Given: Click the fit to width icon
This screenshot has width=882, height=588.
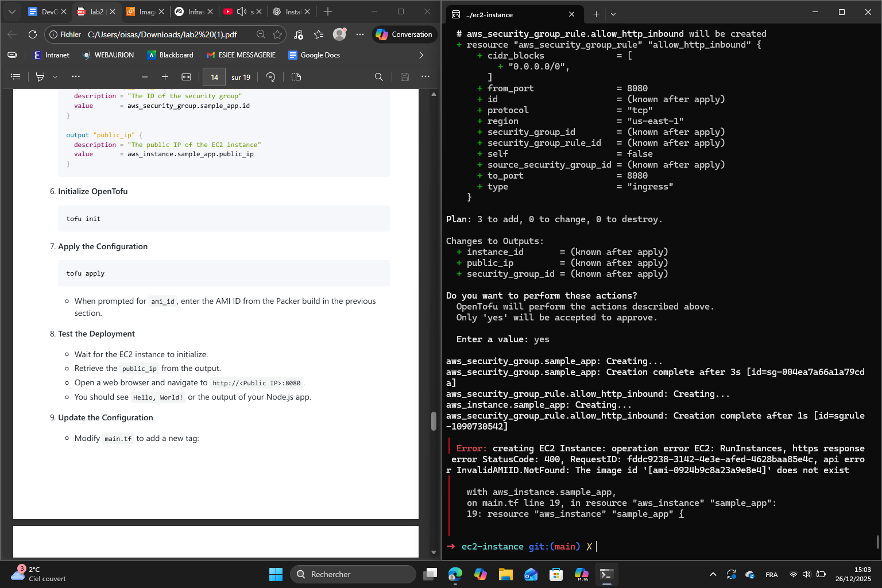Looking at the screenshot, I should click(x=186, y=77).
